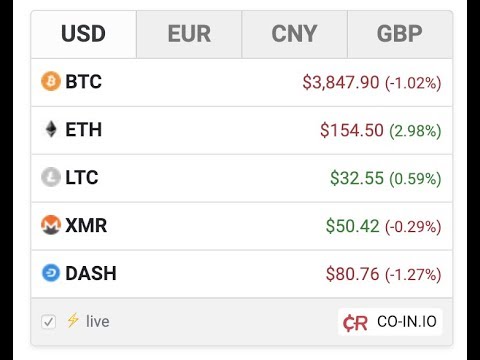
Task: Click the LTC price $32.55
Action: coord(357,178)
